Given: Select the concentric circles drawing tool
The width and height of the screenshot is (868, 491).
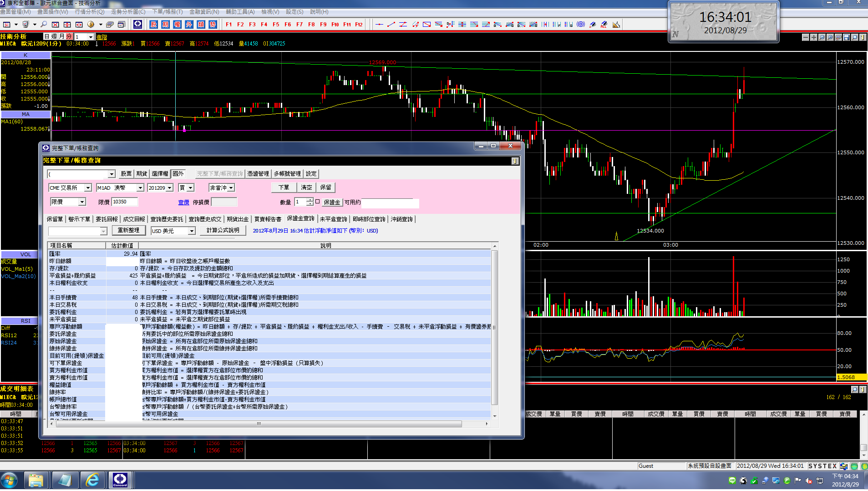Looking at the screenshot, I should coord(581,25).
